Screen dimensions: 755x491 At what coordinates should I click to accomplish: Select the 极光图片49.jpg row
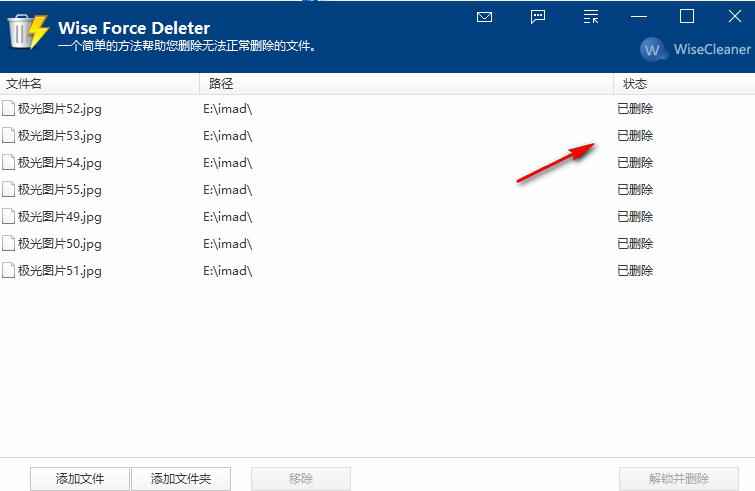point(378,217)
